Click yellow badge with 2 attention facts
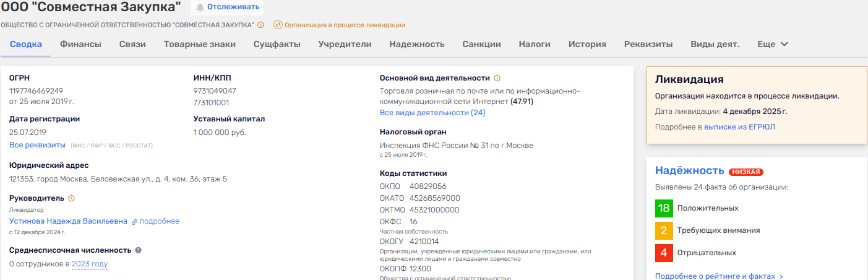Screen dimensions: 868x280 (x=664, y=230)
